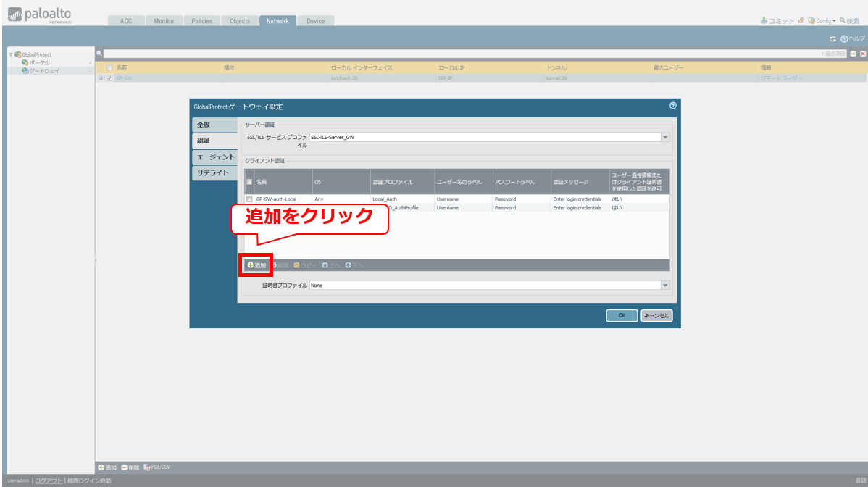Open the エージェント tab in dialog
Image resolution: width=868 pixels, height=487 pixels.
pyautogui.click(x=214, y=157)
